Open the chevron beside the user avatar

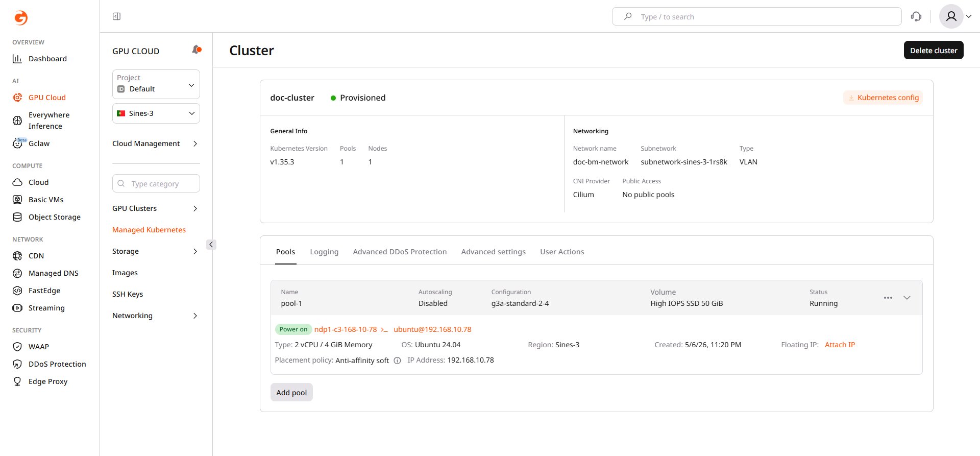[969, 16]
